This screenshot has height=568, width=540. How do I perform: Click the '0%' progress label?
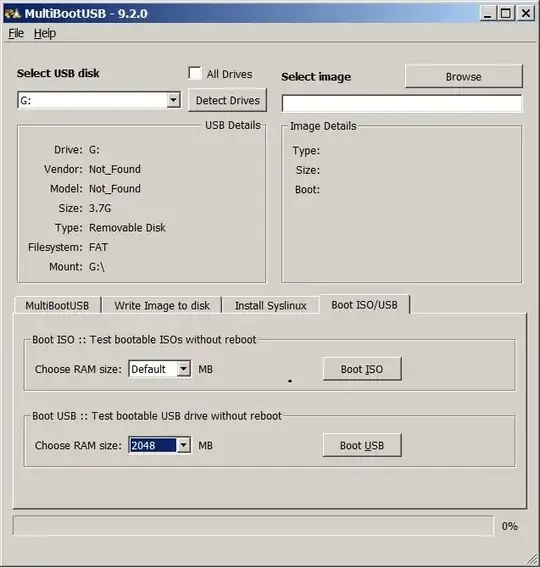pyautogui.click(x=510, y=526)
